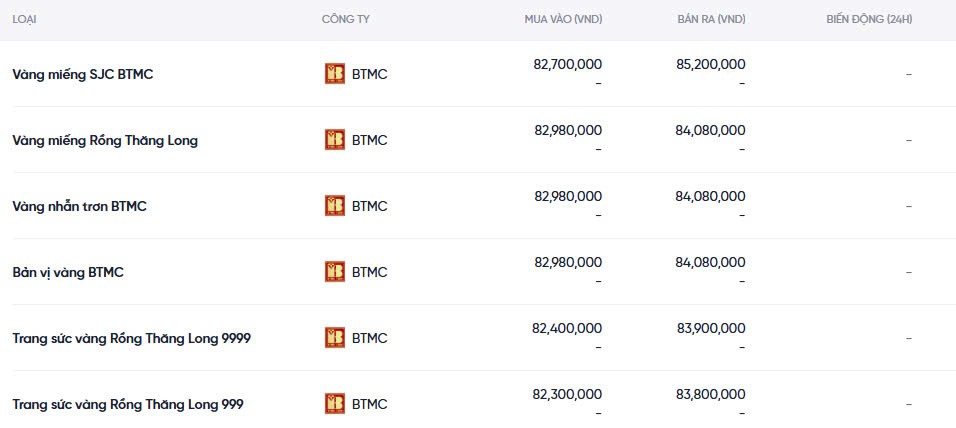Open Bản vị vàng BTMC entry
Viewport: 956px width, 428px height.
click(x=68, y=272)
